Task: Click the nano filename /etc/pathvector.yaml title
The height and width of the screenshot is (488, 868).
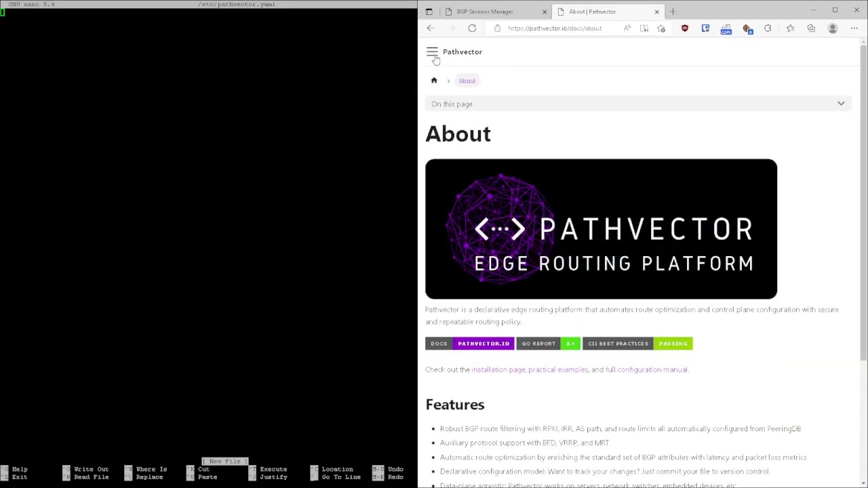Action: pyautogui.click(x=237, y=4)
